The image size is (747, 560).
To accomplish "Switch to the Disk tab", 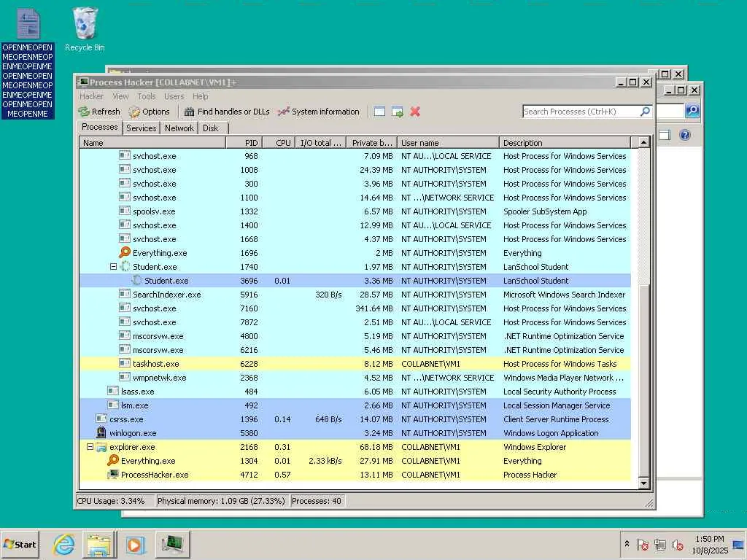I will tap(210, 128).
